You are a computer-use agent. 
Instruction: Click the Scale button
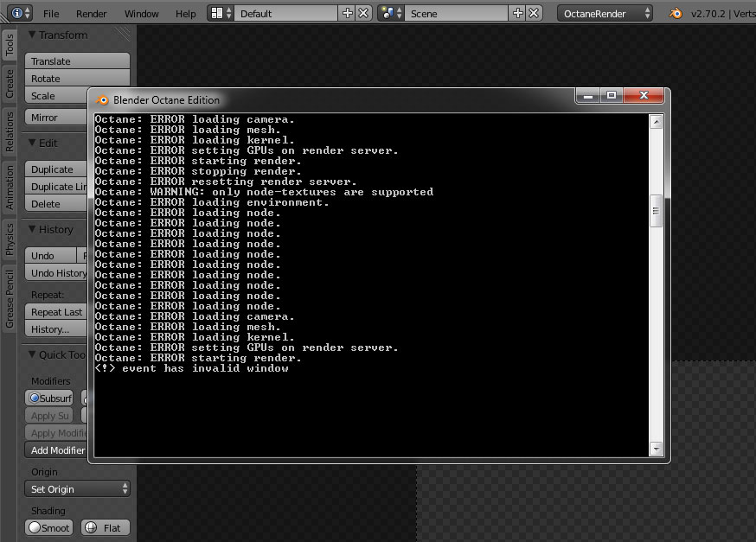(56, 96)
